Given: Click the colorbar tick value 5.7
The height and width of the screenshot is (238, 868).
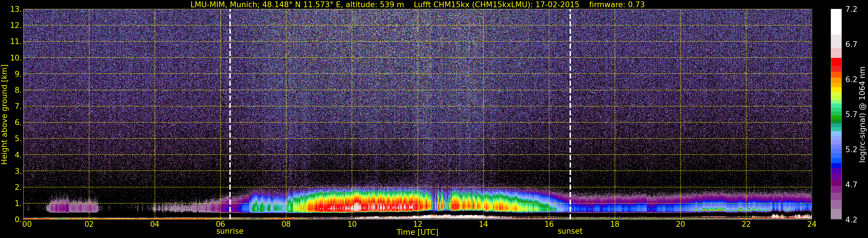Looking at the screenshot, I should tap(851, 114).
